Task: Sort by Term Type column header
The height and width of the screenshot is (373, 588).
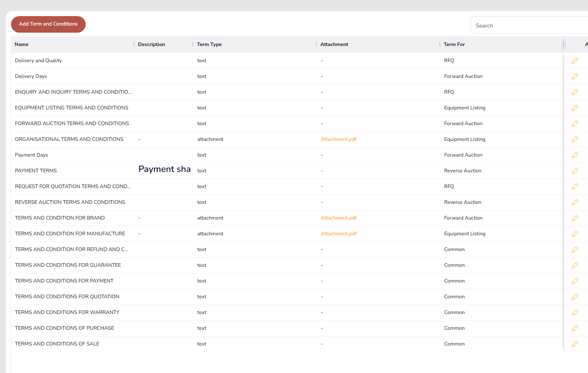Action: (x=209, y=44)
